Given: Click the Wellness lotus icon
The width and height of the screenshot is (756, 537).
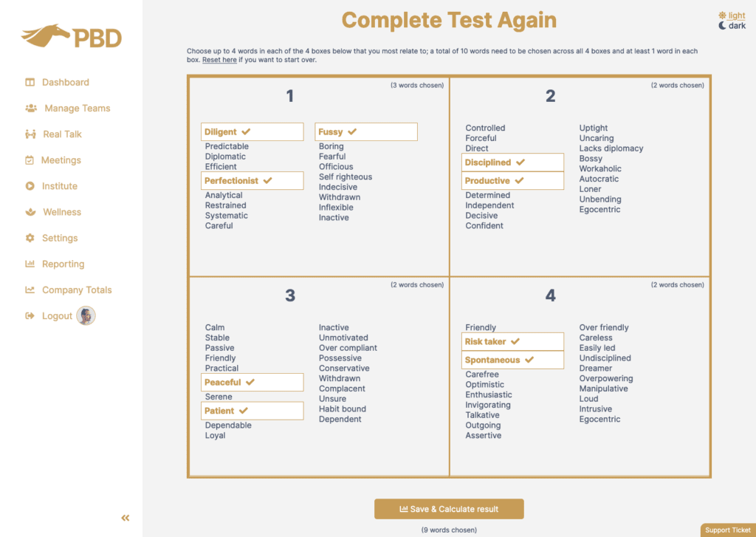Looking at the screenshot, I should (x=30, y=212).
